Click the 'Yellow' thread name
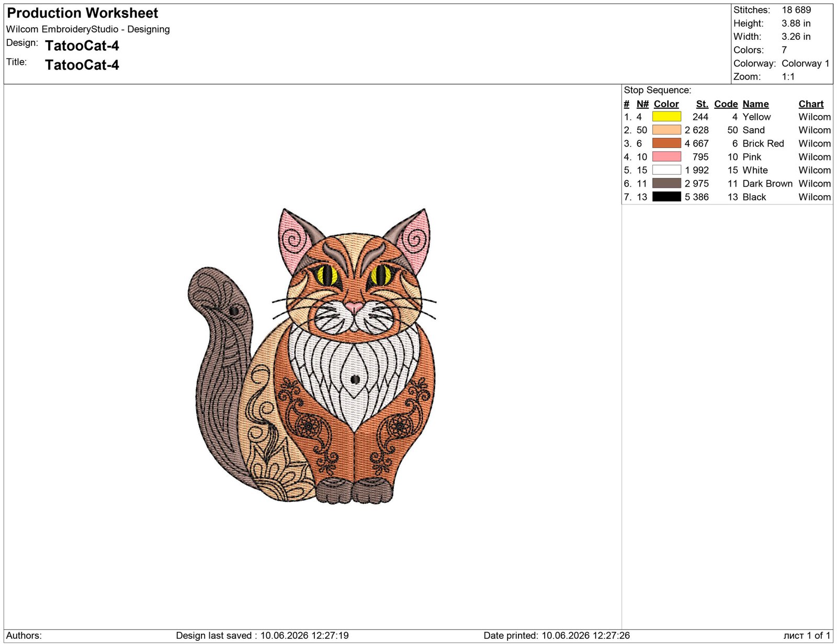The width and height of the screenshot is (837, 644). click(x=757, y=117)
